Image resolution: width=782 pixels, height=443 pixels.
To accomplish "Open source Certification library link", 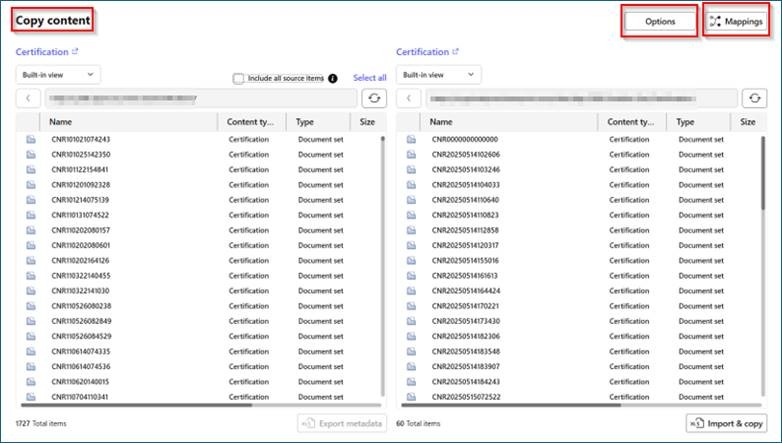I will point(47,52).
